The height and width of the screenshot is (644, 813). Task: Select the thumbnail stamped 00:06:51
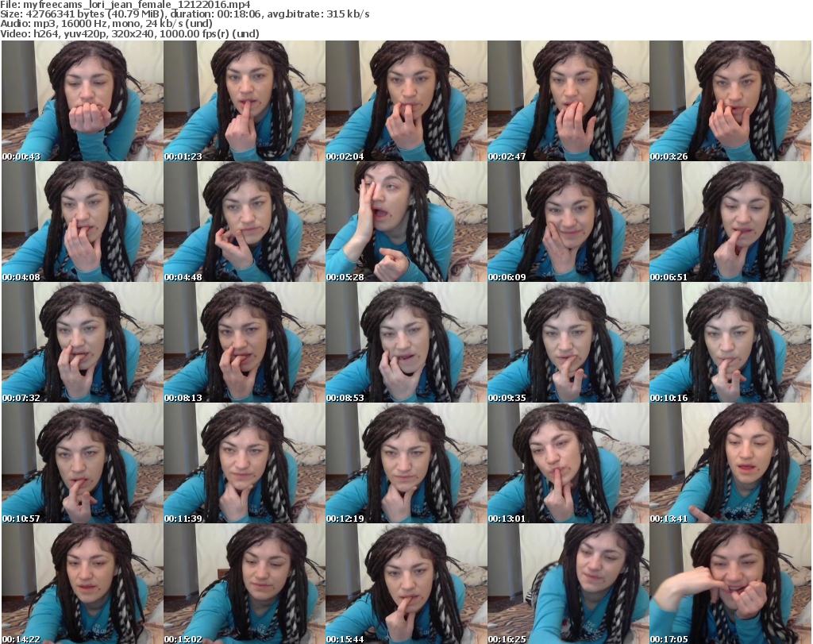730,222
